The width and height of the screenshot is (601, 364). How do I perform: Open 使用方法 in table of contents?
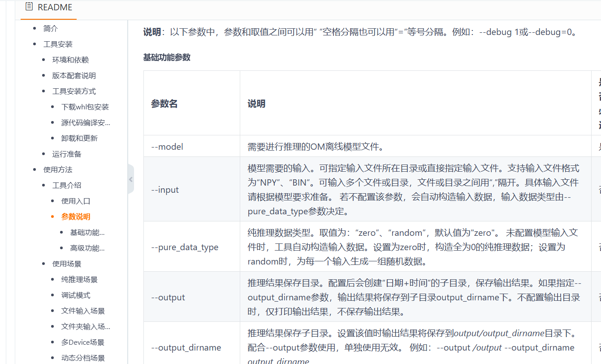(x=58, y=170)
